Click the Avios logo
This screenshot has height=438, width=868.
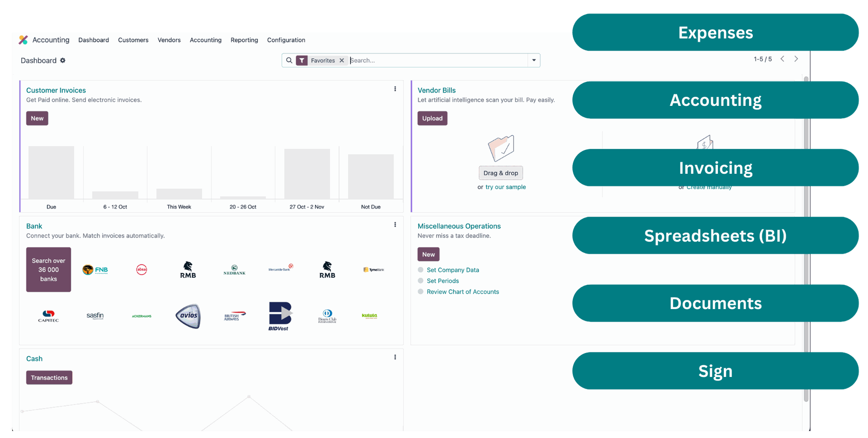point(188,316)
